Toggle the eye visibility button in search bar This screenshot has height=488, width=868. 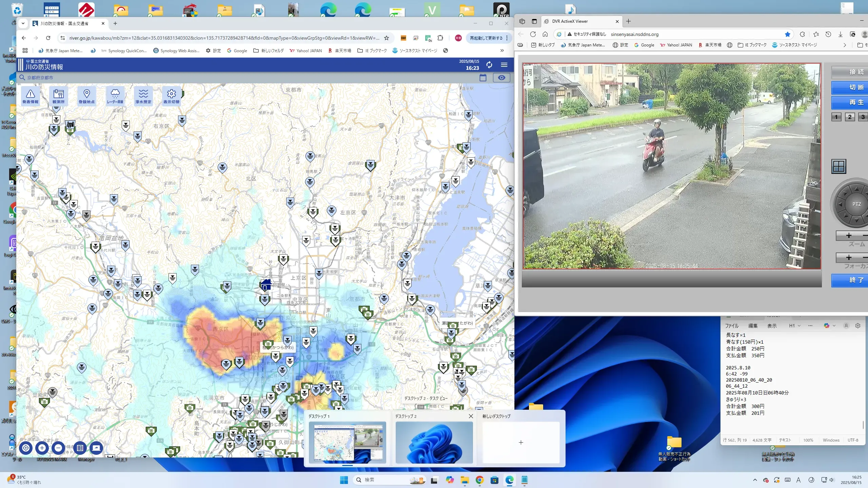[x=501, y=78]
